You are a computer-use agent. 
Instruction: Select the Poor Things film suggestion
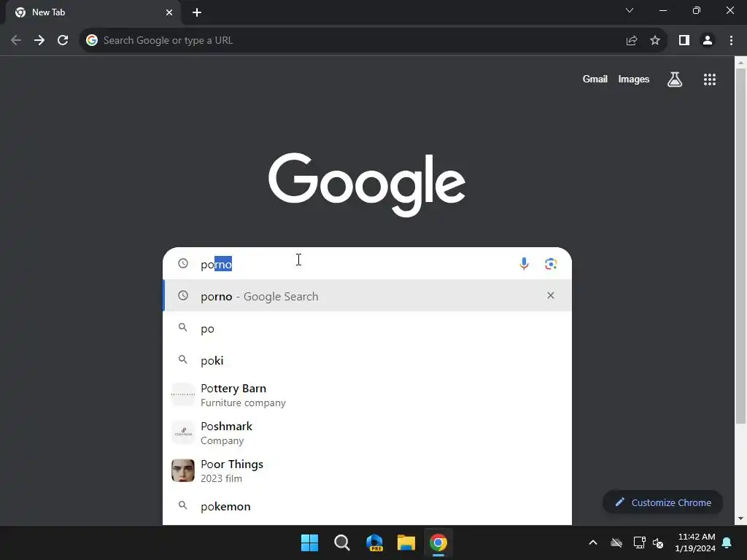[367, 471]
